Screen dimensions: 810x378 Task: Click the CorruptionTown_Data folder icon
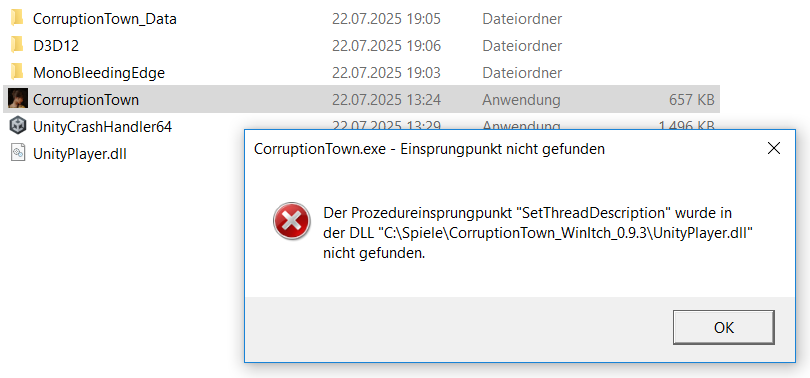tap(17, 19)
